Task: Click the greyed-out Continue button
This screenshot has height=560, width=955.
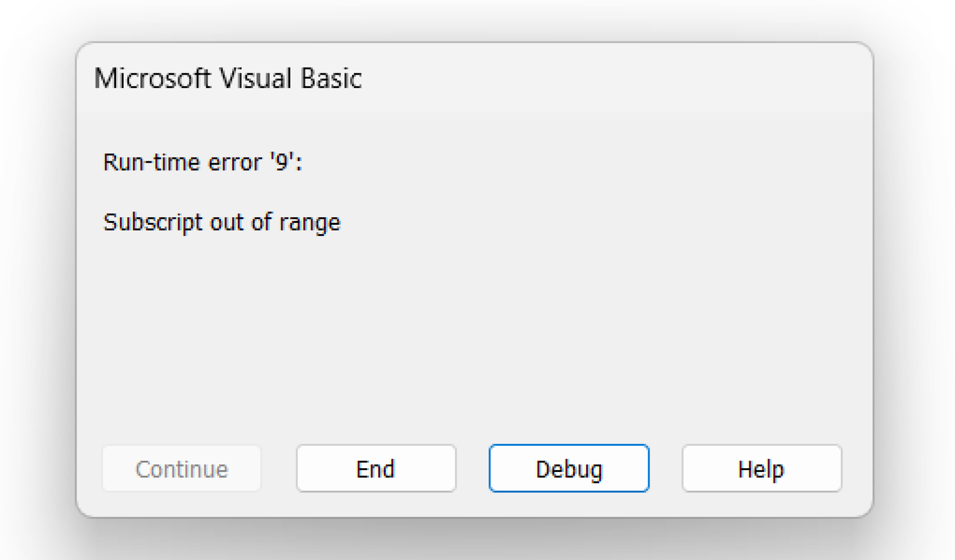Action: point(181,469)
